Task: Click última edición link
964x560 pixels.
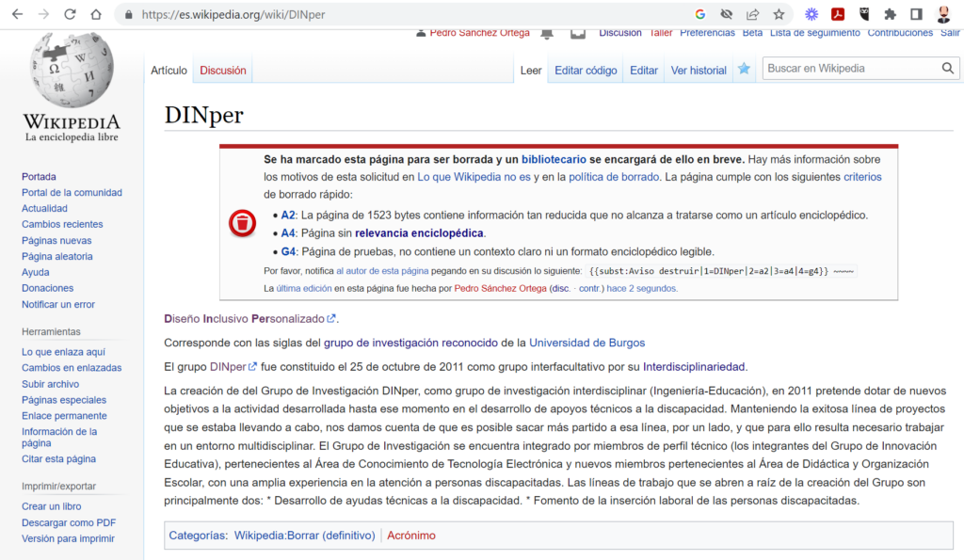Action: 304,288
